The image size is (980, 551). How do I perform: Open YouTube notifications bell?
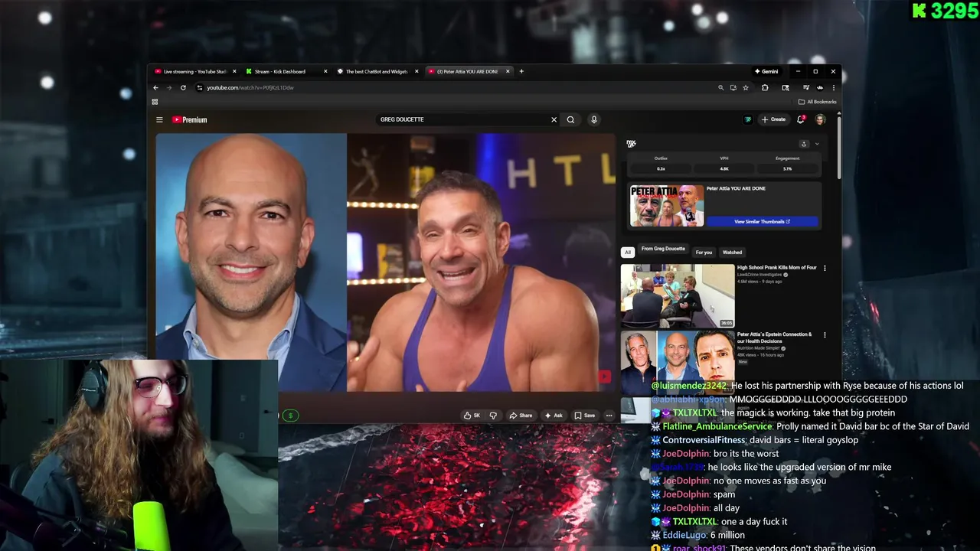[801, 119]
